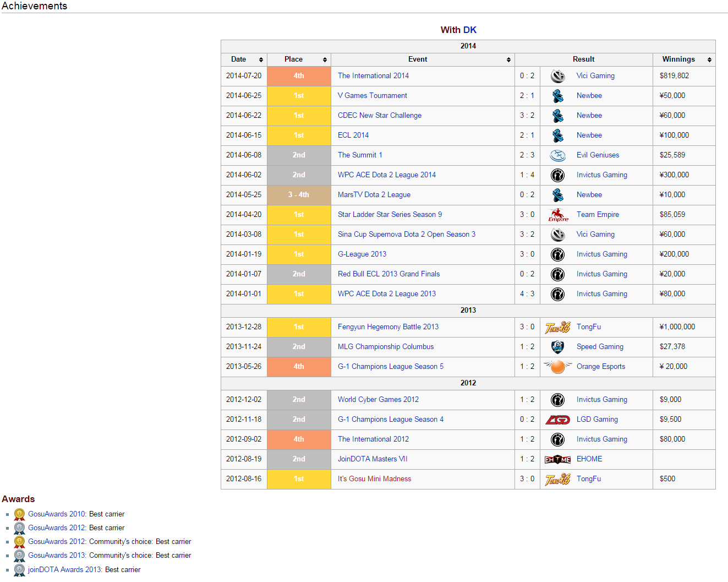Click the Evil Geniuses team logo
Viewport: 728px width, 582px height.
pos(557,155)
